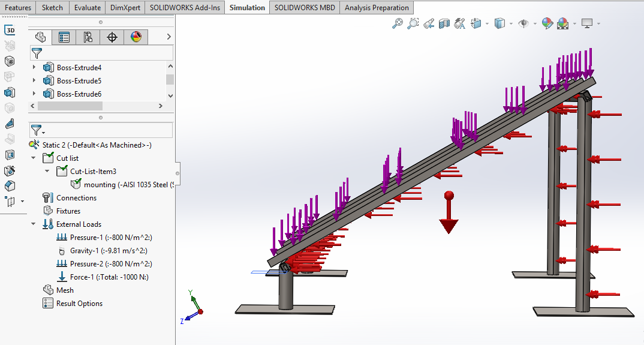
Task: Open the FeatureManager design tree tab
Action: tap(40, 37)
